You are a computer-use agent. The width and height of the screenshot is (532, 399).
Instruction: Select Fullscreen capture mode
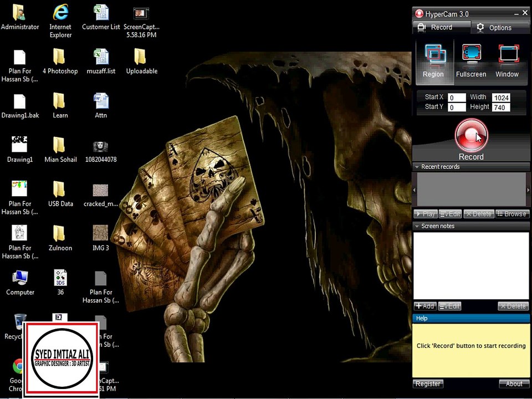tap(471, 62)
